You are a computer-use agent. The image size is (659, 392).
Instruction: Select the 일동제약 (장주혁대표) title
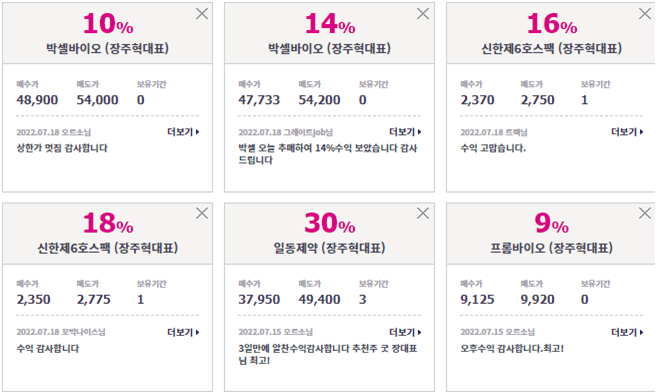pos(330,248)
